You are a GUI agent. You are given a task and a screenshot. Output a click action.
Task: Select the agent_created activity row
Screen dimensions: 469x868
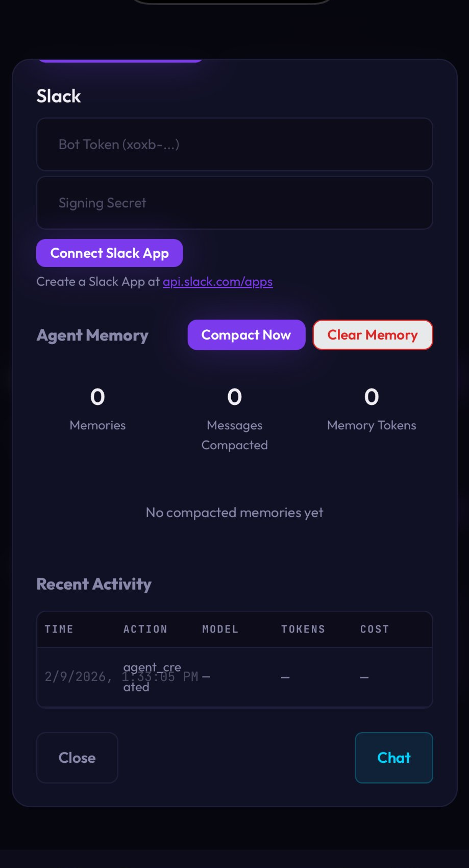pos(234,677)
